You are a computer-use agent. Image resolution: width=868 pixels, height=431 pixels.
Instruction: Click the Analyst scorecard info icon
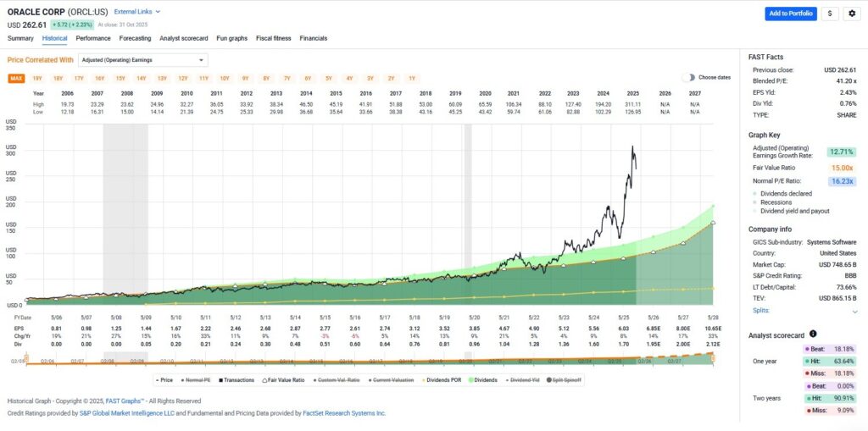click(813, 334)
